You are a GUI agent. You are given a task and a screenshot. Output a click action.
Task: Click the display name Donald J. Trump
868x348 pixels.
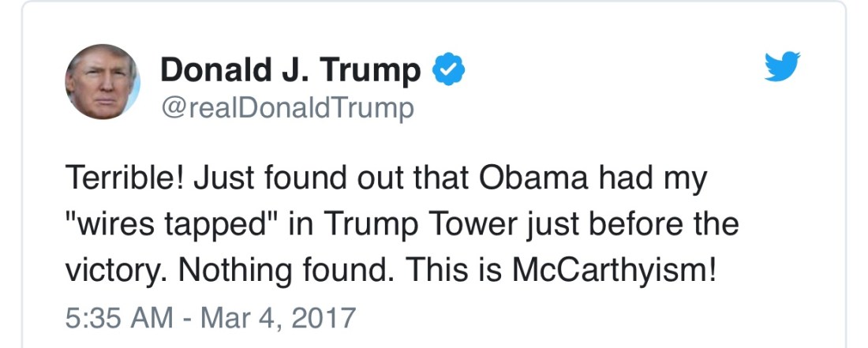click(x=290, y=71)
